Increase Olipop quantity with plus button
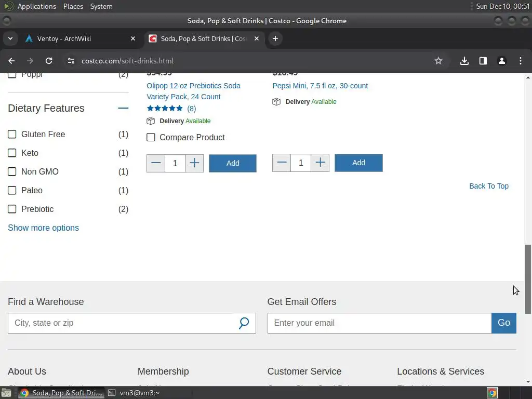Viewport: 532px width, 399px height. click(194, 163)
